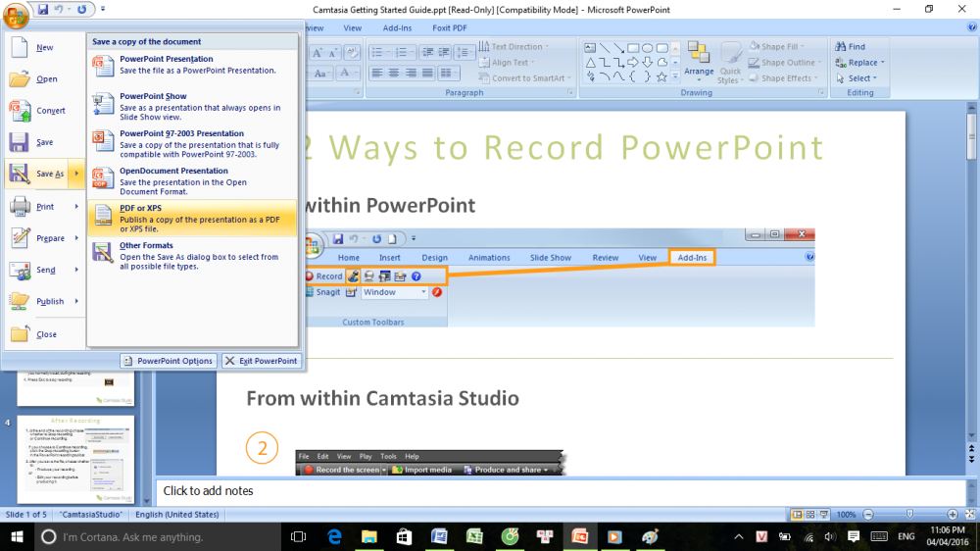Open the Replace dropdown
The image size is (980, 551).
point(860,63)
